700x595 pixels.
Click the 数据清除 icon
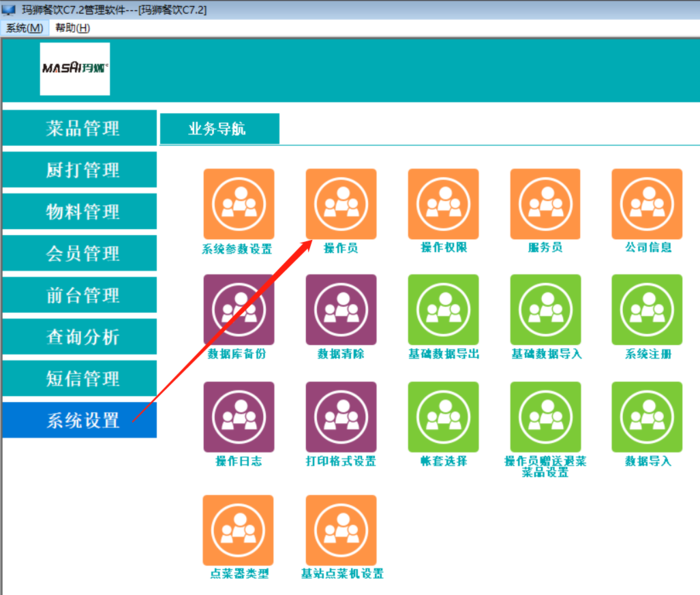point(341,310)
